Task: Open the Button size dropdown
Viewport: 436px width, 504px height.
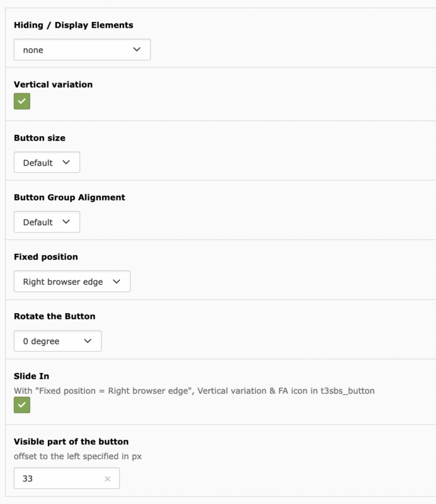Action: tap(47, 163)
